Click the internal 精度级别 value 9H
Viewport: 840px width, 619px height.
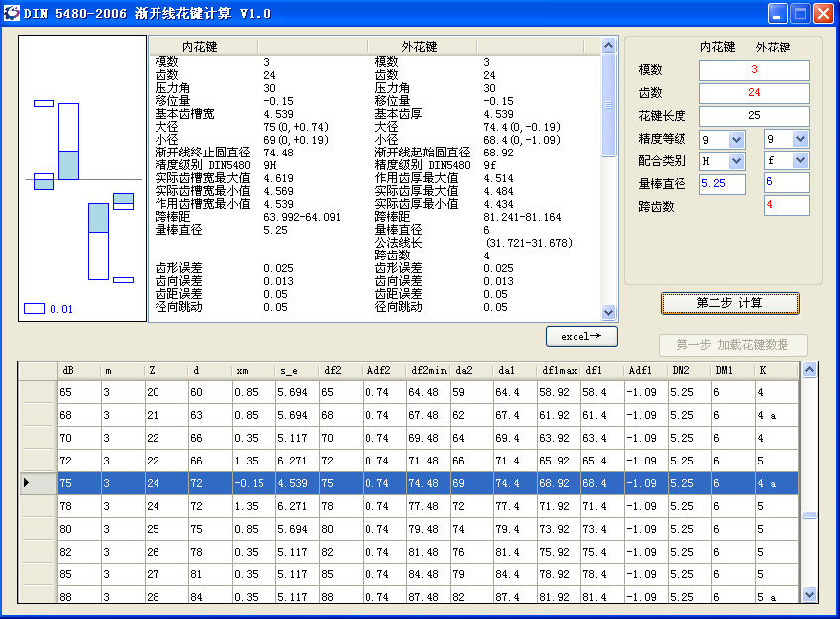pos(270,165)
